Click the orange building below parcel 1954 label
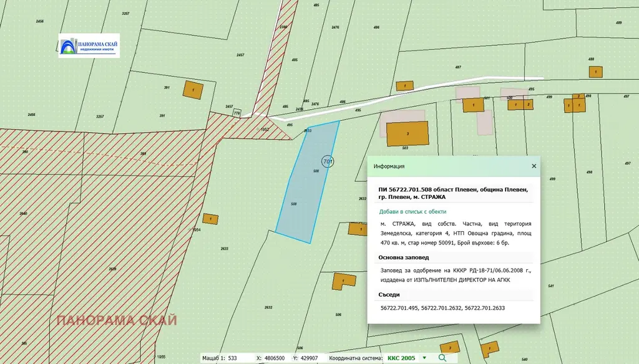The width and height of the screenshot is (639, 364). (x=210, y=219)
